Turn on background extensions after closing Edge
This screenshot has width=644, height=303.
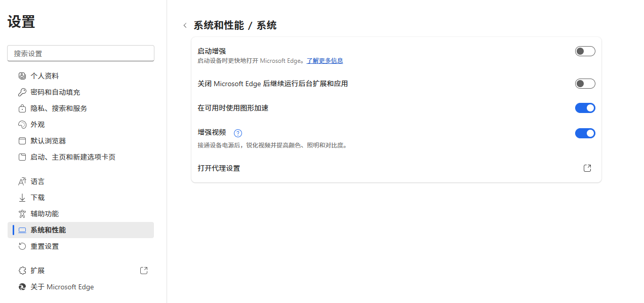(x=585, y=84)
